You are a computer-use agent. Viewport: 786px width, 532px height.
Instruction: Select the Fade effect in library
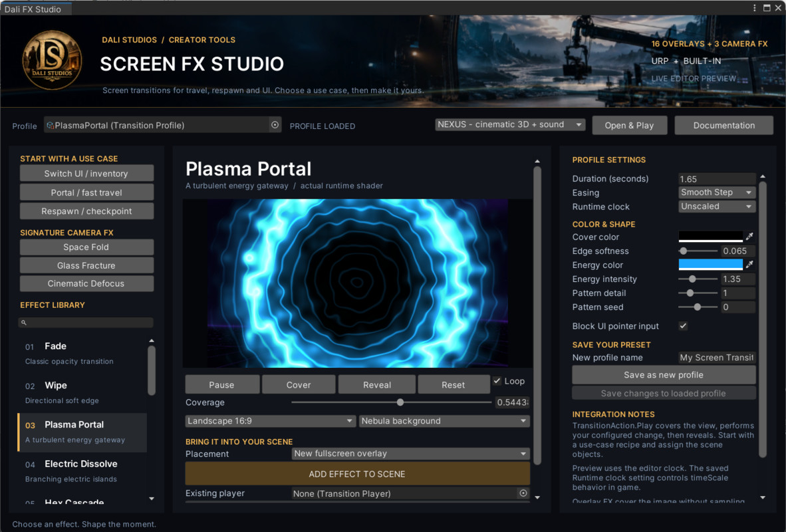82,353
